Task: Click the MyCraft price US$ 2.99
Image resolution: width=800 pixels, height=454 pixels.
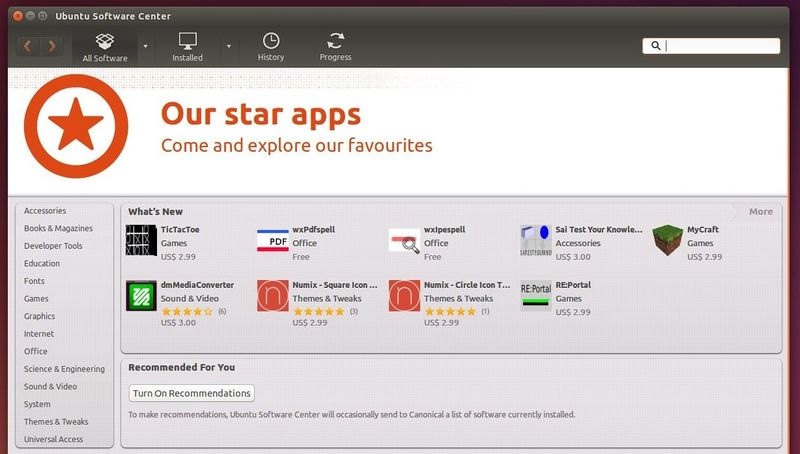Action: pos(705,257)
